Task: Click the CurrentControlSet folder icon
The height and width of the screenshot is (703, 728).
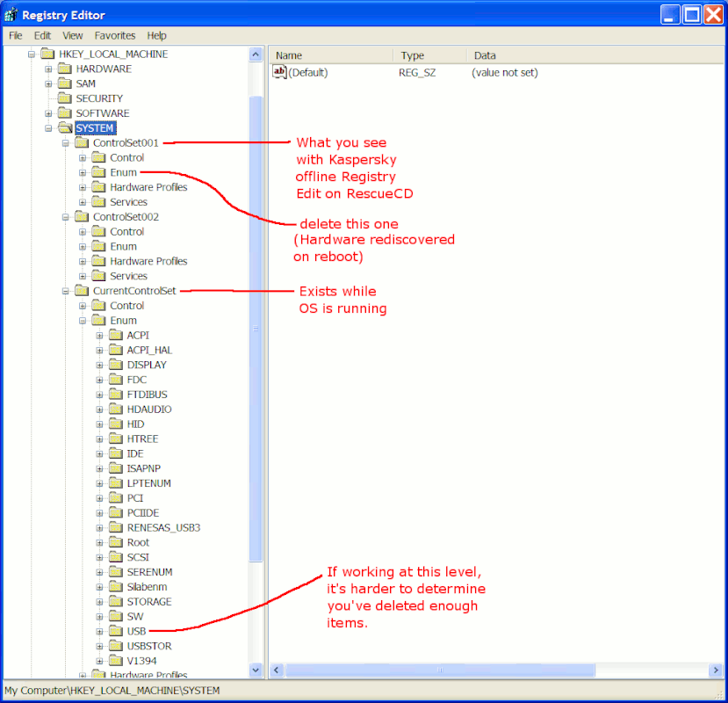Action: point(82,291)
